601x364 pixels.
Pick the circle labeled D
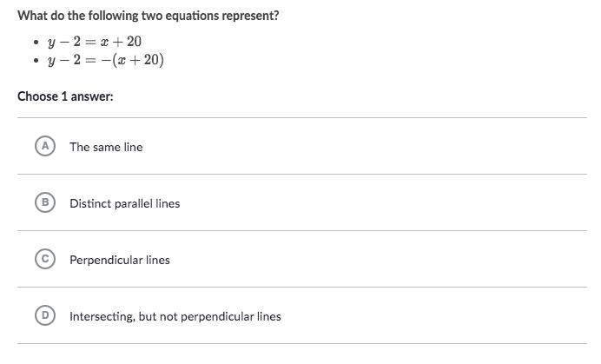coord(44,315)
